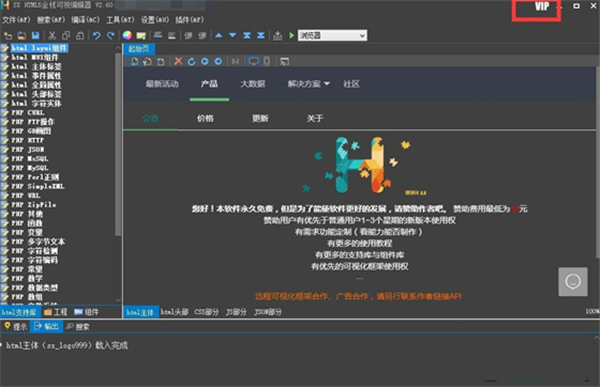600x387 pixels.
Task: Click the blue forward arrow in the designer toolbar
Action: pos(218,61)
